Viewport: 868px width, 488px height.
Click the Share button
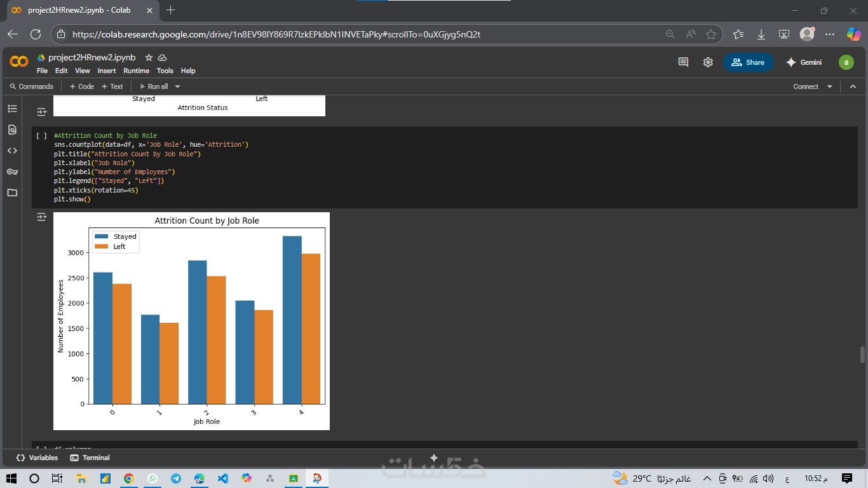point(748,62)
